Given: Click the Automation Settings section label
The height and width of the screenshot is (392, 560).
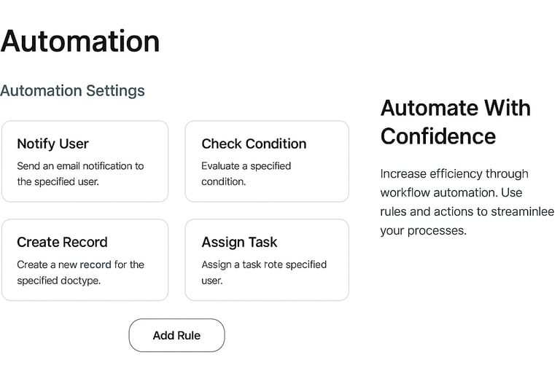Looking at the screenshot, I should coord(72,91).
